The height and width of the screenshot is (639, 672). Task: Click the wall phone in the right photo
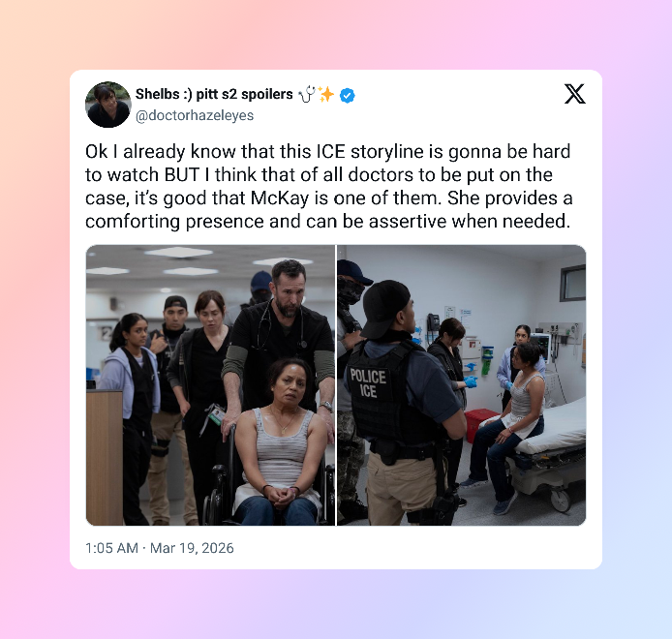point(433,322)
